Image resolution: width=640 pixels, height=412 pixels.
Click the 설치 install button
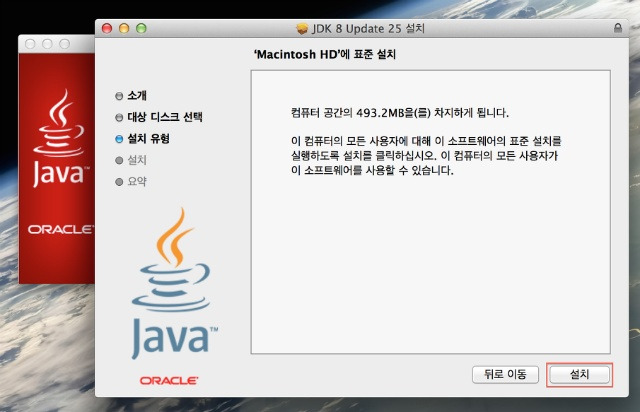[579, 374]
